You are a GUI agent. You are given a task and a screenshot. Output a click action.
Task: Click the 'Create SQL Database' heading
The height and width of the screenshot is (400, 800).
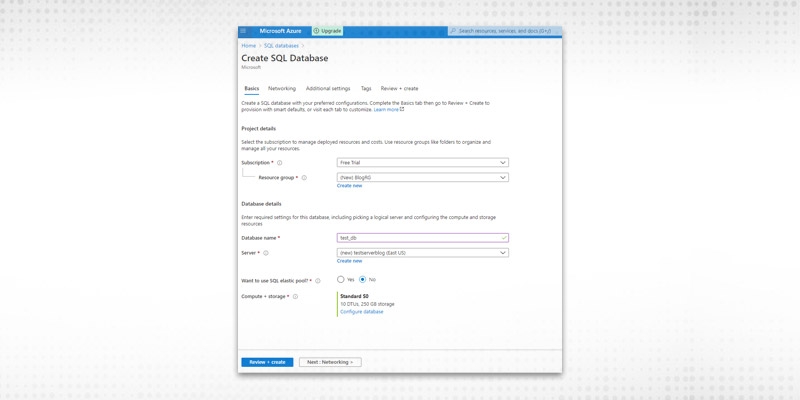[285, 58]
